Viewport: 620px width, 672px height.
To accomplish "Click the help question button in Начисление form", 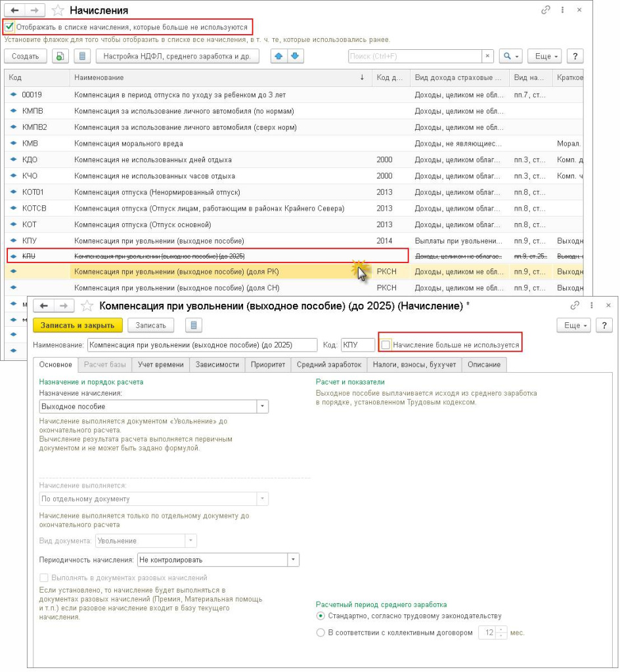I will pyautogui.click(x=604, y=325).
